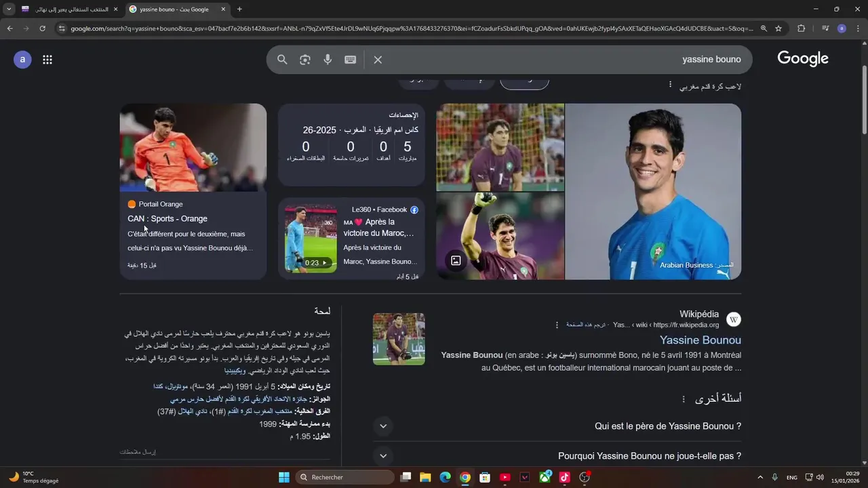Open 'Après la victoire du Maroc' Le360 post
This screenshot has width=868, height=488.
point(378,228)
